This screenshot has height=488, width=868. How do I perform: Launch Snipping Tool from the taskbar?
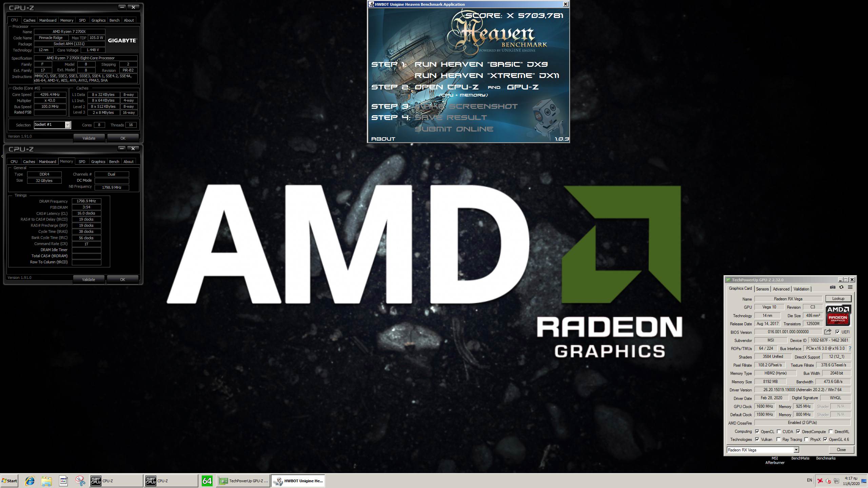[x=80, y=481]
